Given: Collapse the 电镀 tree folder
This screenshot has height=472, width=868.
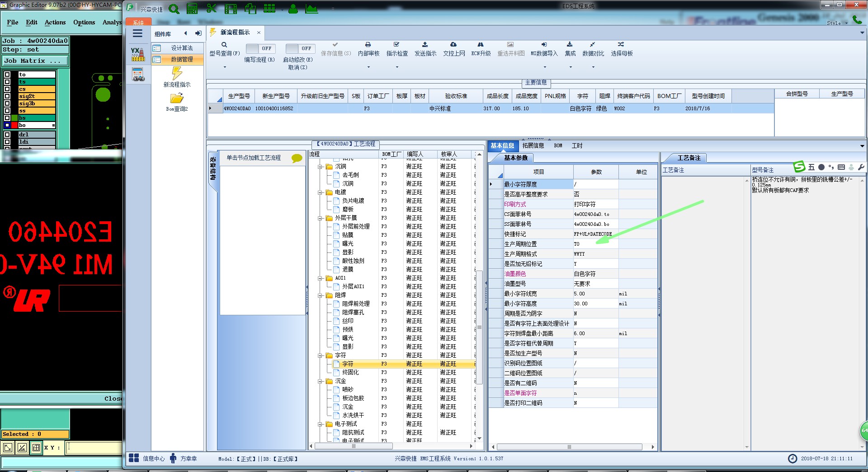Looking at the screenshot, I should [321, 192].
